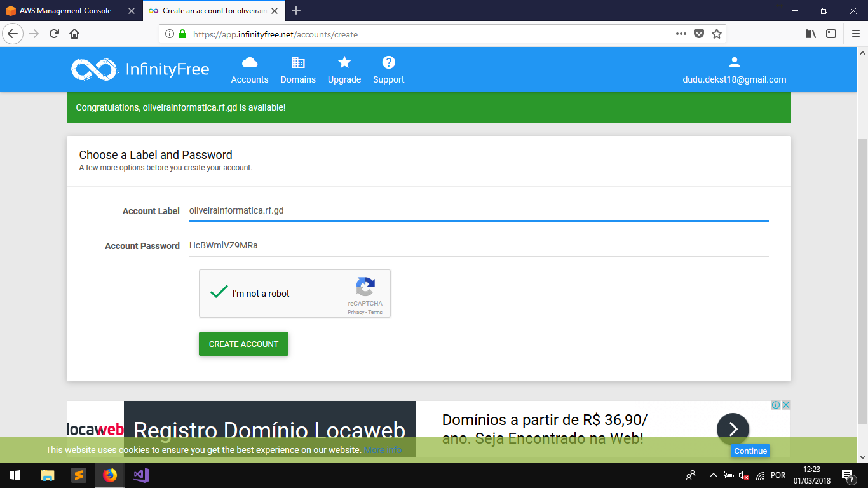The height and width of the screenshot is (488, 868).
Task: Open a new browser tab
Action: (296, 11)
